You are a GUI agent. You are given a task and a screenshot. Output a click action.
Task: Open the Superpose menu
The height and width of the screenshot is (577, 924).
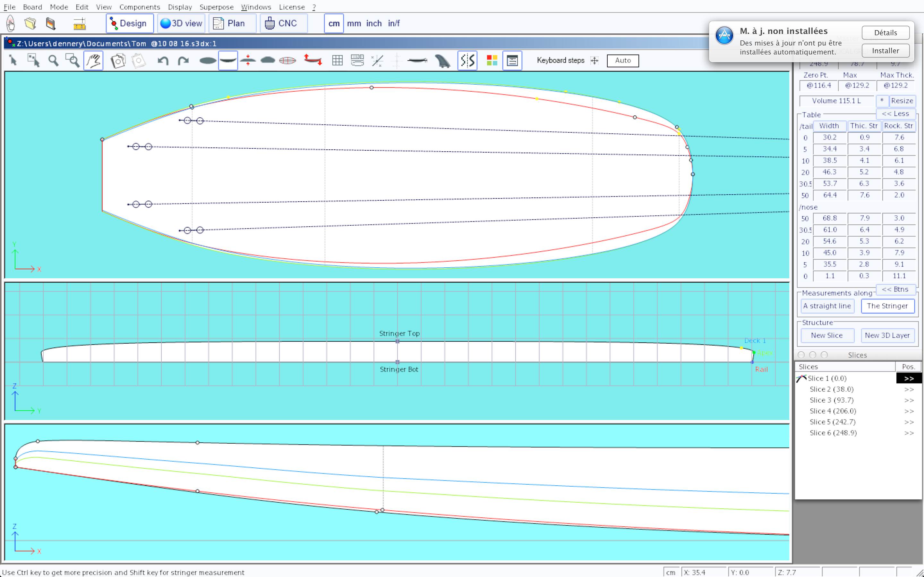click(x=216, y=7)
